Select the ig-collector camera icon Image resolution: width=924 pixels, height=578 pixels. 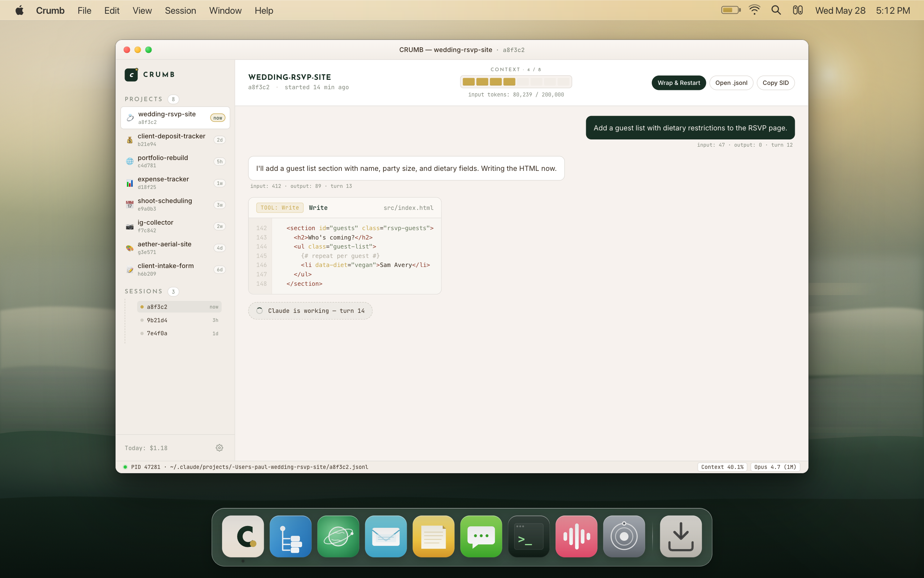click(130, 226)
